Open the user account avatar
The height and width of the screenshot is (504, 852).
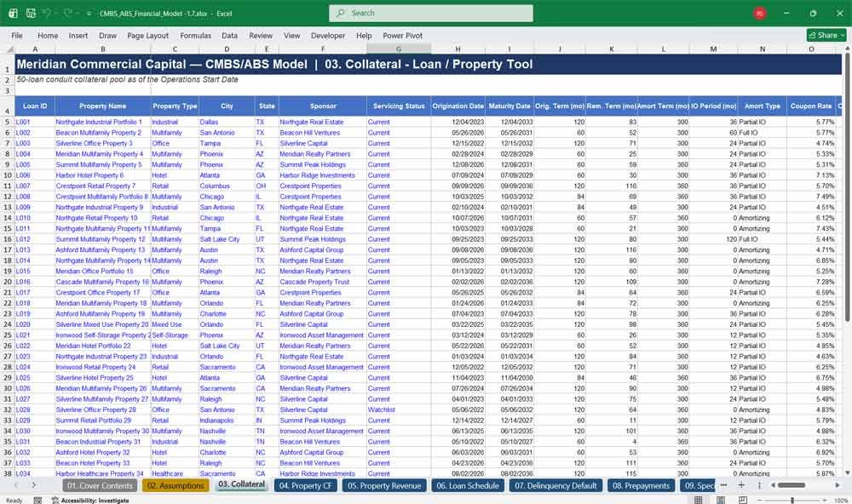(760, 13)
